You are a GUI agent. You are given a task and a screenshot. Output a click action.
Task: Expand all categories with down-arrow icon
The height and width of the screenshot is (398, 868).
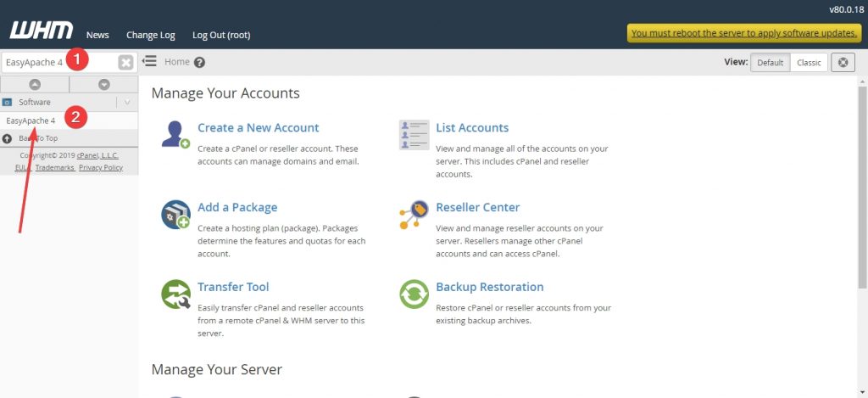103,84
